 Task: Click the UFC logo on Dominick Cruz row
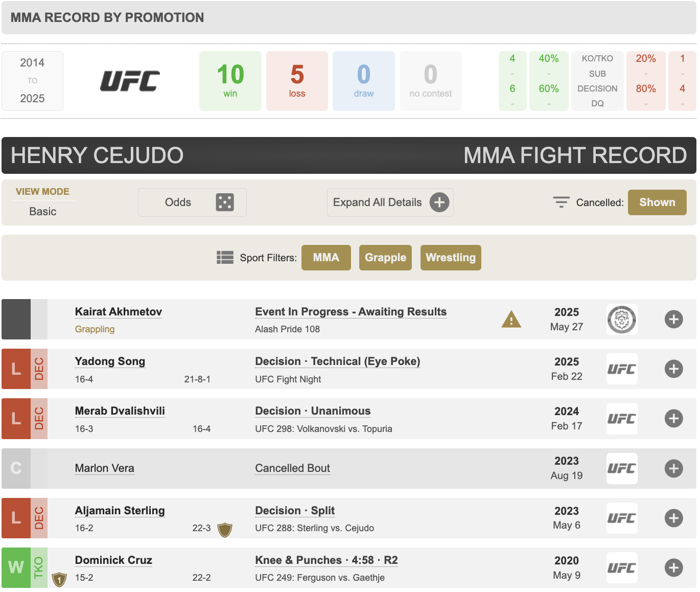tap(622, 567)
